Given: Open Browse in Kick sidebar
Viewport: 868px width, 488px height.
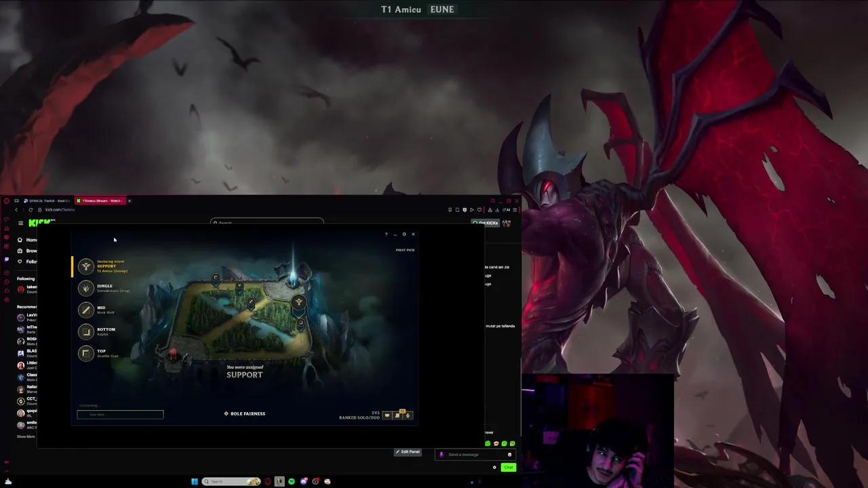Looking at the screenshot, I should point(28,251).
